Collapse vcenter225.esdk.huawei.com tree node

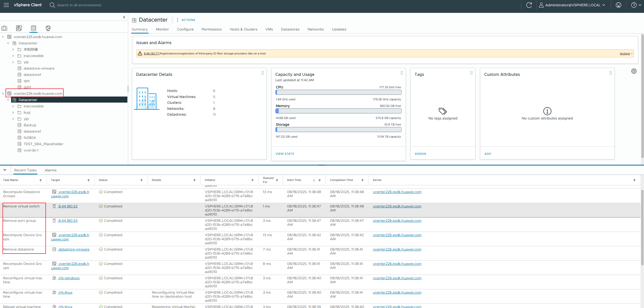(3, 37)
